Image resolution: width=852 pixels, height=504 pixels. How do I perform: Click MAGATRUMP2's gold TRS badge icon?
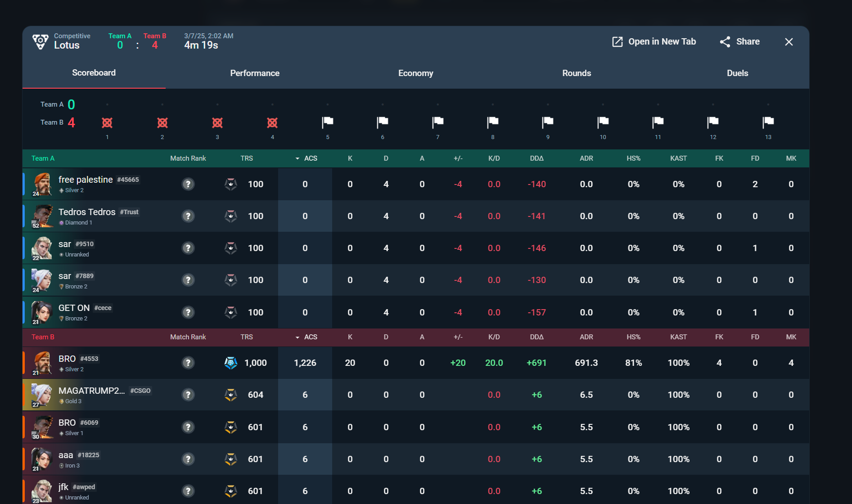tap(231, 395)
